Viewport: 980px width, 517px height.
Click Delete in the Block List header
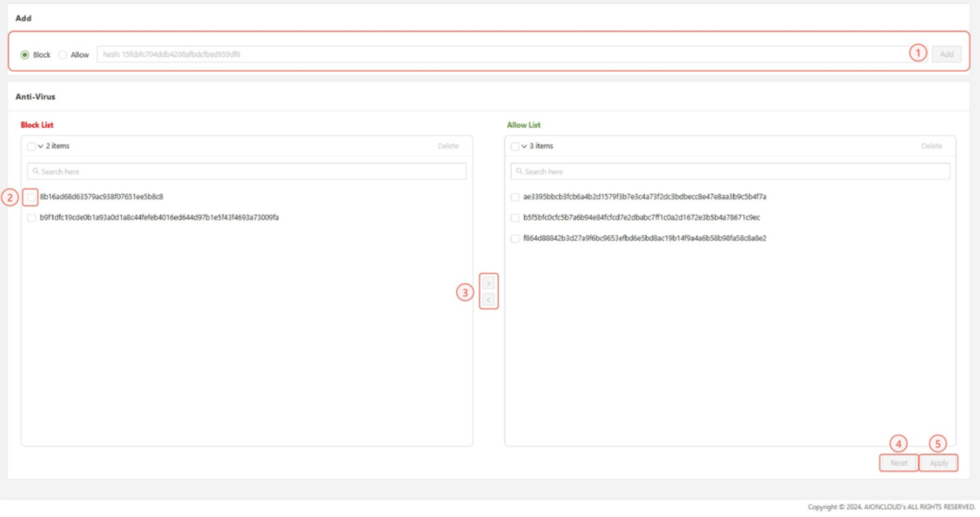coord(448,146)
